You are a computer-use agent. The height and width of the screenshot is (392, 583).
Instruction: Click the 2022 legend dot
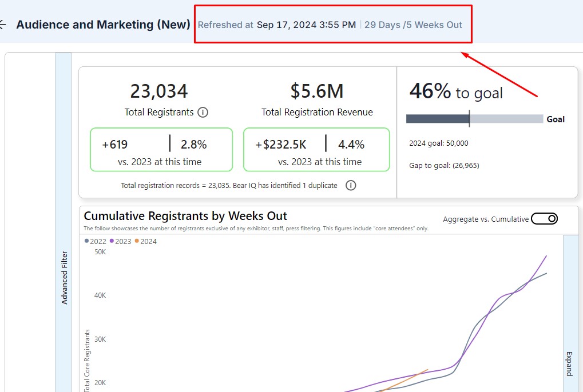click(87, 241)
